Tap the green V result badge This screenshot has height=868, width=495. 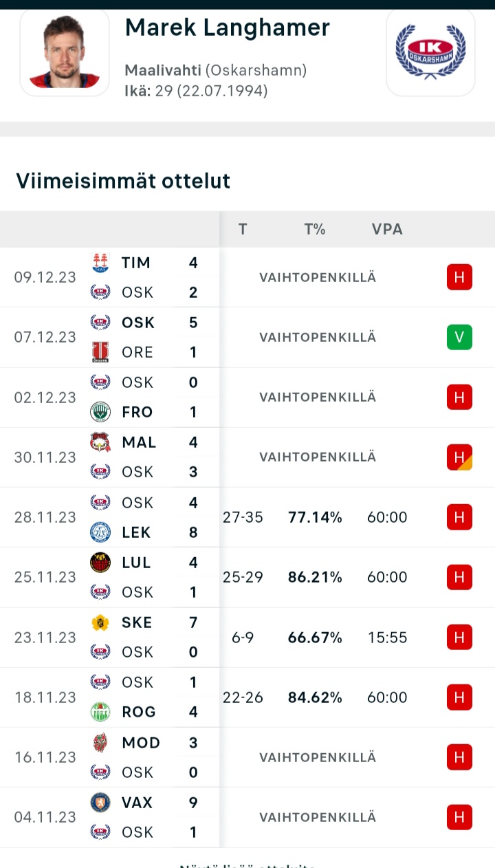[x=459, y=337]
